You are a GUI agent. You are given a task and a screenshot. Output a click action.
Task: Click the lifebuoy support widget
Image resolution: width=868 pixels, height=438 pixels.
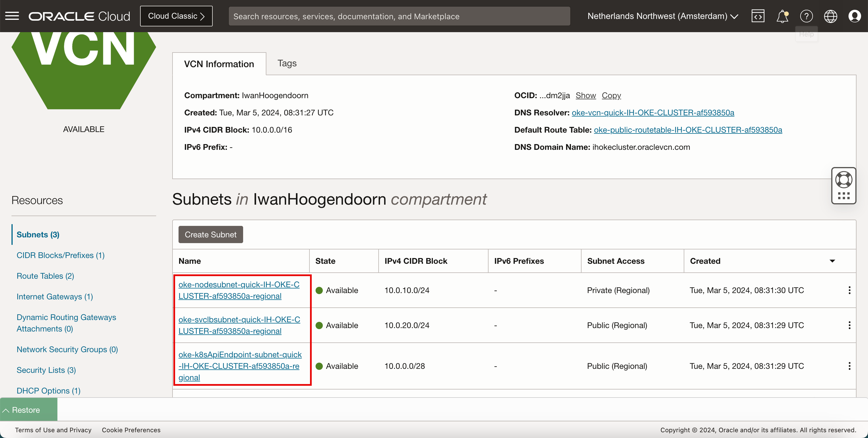click(x=843, y=180)
